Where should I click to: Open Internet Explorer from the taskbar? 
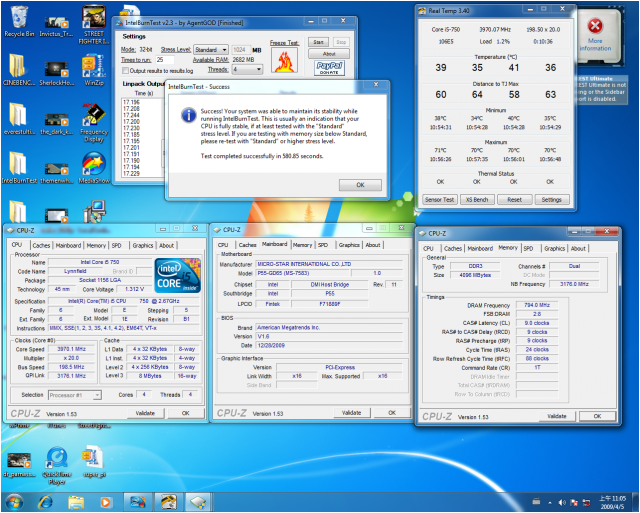click(45, 502)
